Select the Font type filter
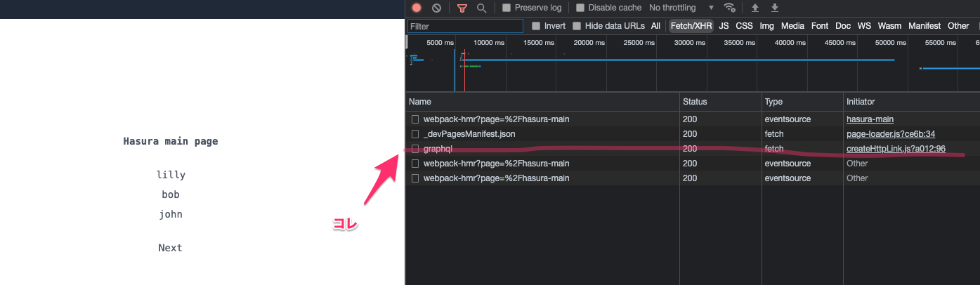The image size is (980, 285). pos(820,26)
